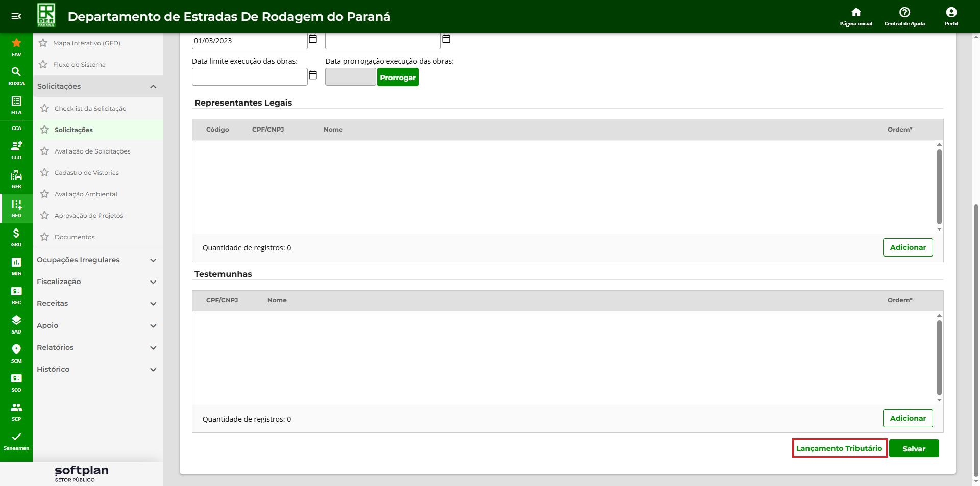Open the BUSCA search icon in sidebar

[16, 75]
